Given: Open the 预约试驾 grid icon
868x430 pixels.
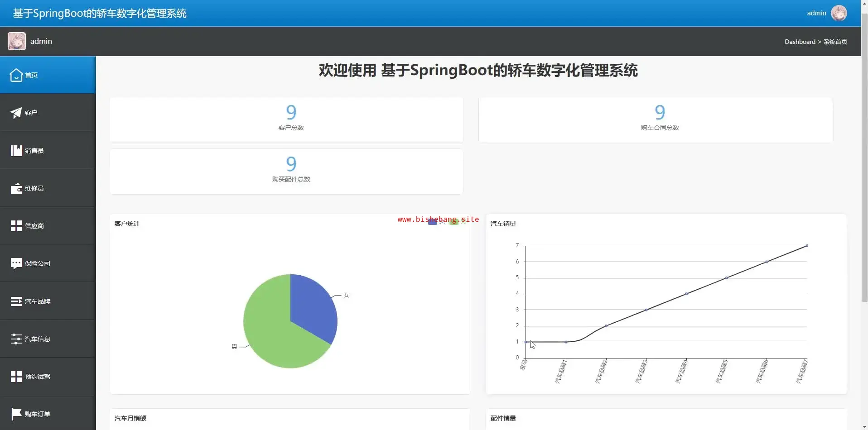Looking at the screenshot, I should pos(16,377).
